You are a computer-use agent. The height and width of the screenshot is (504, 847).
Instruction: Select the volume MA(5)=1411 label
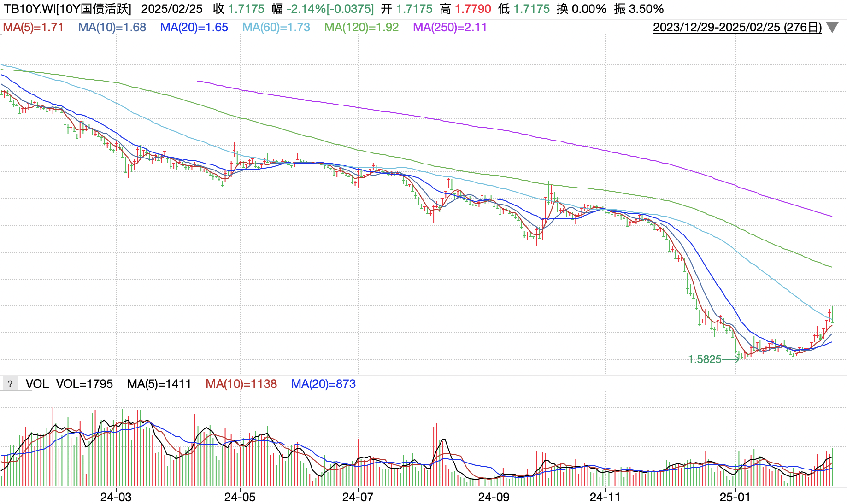point(159,384)
